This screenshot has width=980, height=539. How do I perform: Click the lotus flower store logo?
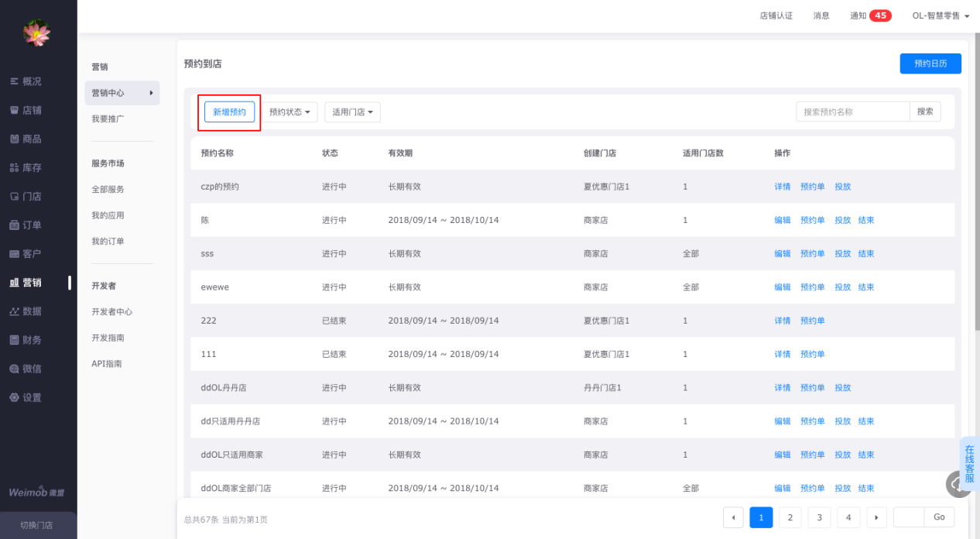click(x=36, y=33)
